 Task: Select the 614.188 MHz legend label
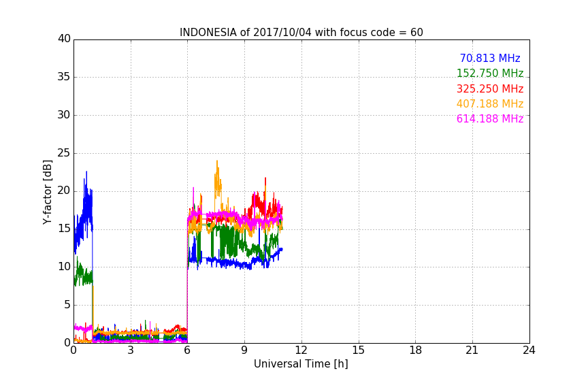[490, 119]
